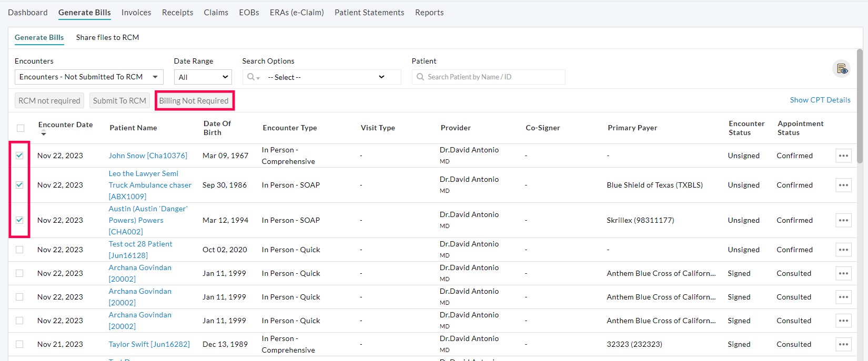Image resolution: width=868 pixels, height=361 pixels.
Task: Click the magnifier icon in Search Options
Action: coord(251,77)
